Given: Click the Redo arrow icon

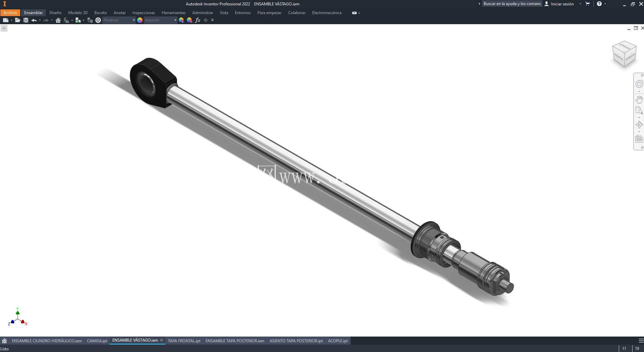Looking at the screenshot, I should (46, 20).
